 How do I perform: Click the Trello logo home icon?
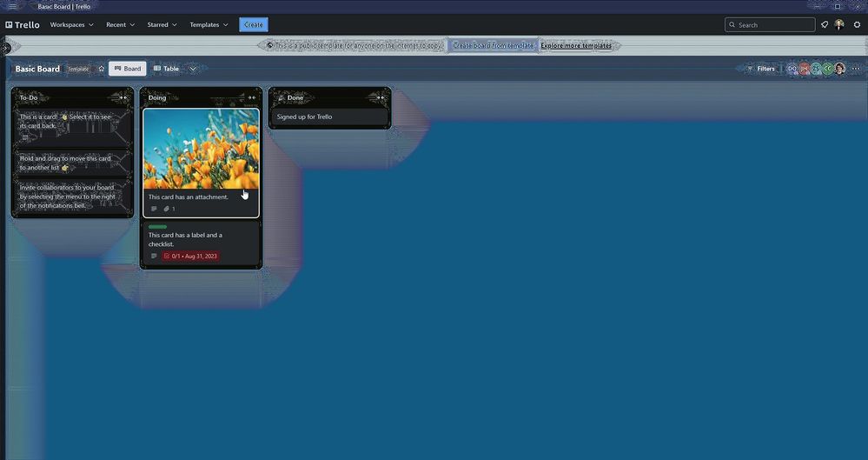coord(23,25)
